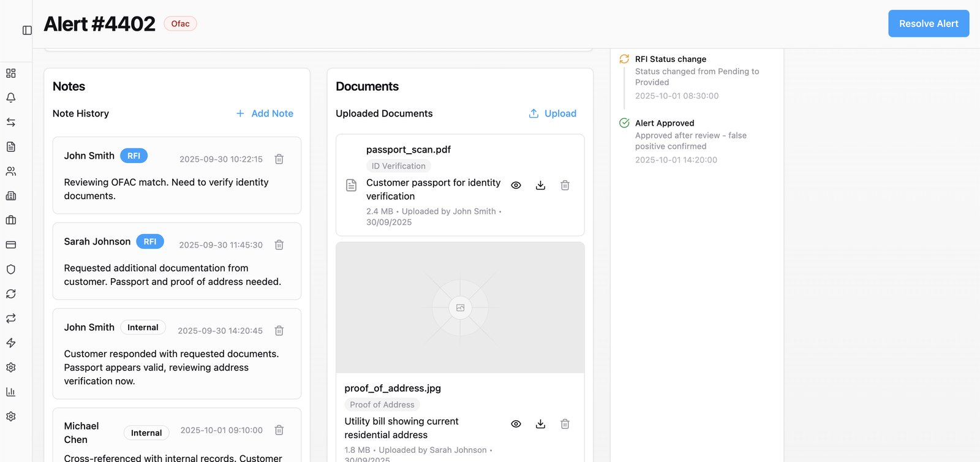Click the Alert #4402 heading
Screen dimensions: 980x462
pyautogui.click(x=99, y=24)
